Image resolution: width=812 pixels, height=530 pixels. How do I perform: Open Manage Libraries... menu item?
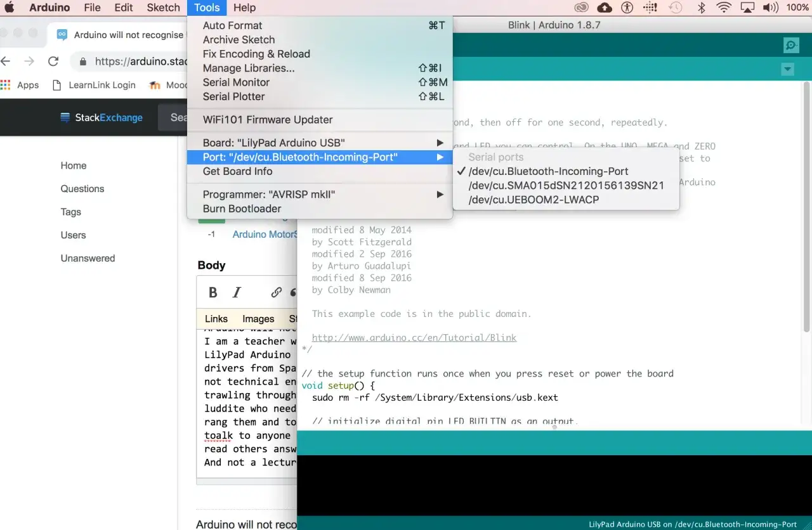(320, 68)
